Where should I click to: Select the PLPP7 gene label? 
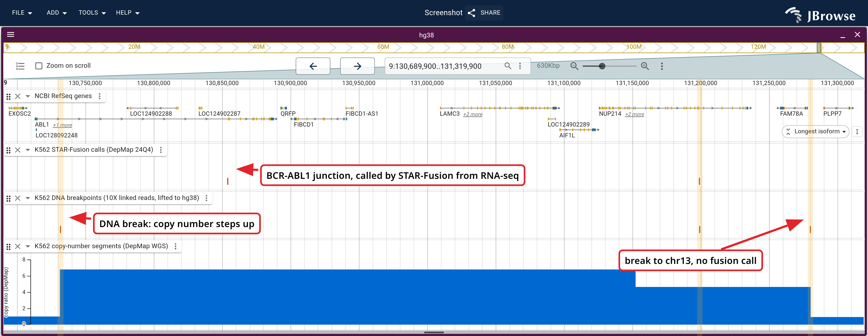tap(832, 114)
